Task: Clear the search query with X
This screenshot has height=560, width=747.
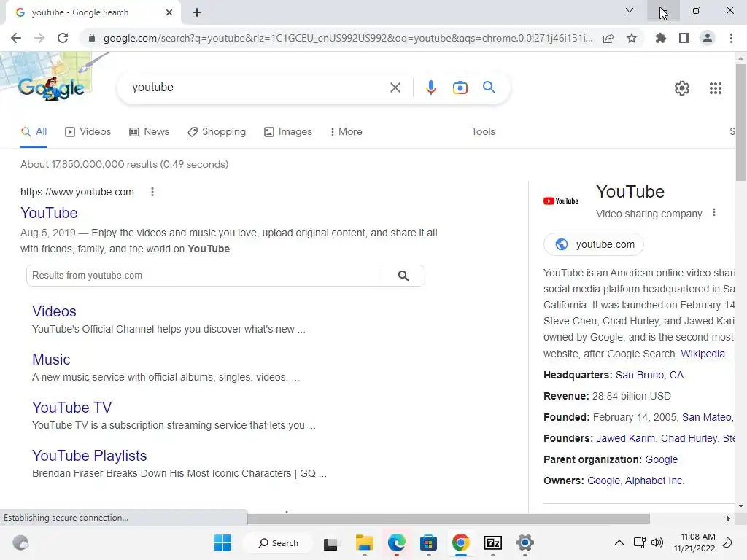Action: click(395, 87)
